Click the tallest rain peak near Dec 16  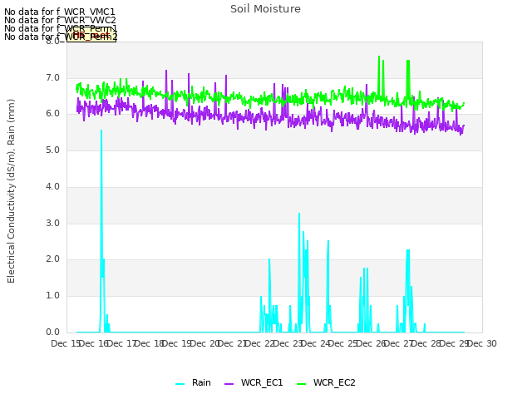(x=101, y=131)
